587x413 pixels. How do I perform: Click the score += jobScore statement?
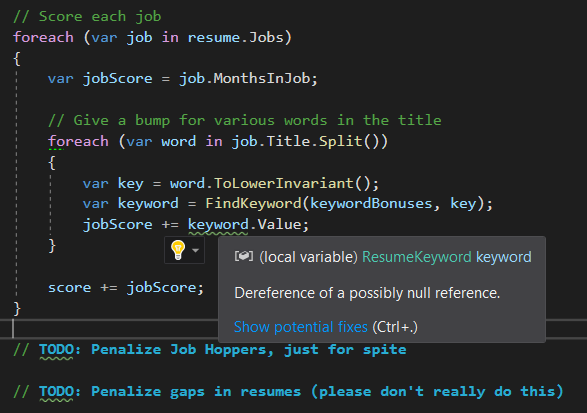(126, 288)
